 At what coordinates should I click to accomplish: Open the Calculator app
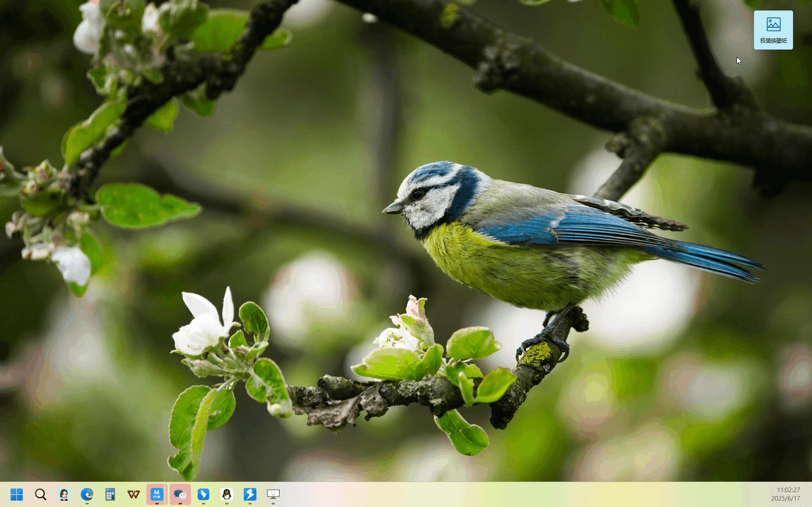110,494
